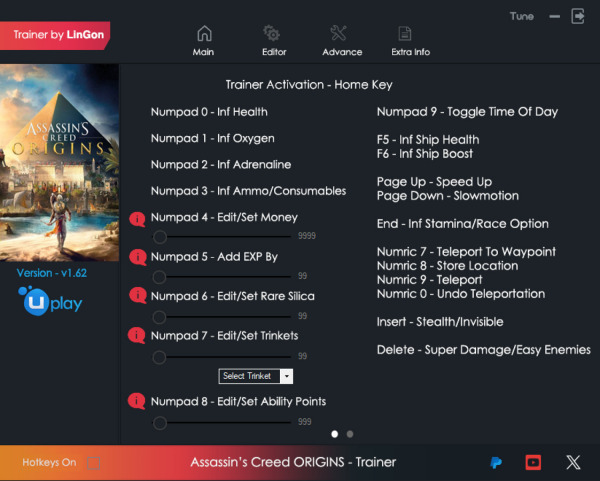This screenshot has height=481, width=600.
Task: Switch to the Advance tab label
Action: pyautogui.click(x=342, y=52)
